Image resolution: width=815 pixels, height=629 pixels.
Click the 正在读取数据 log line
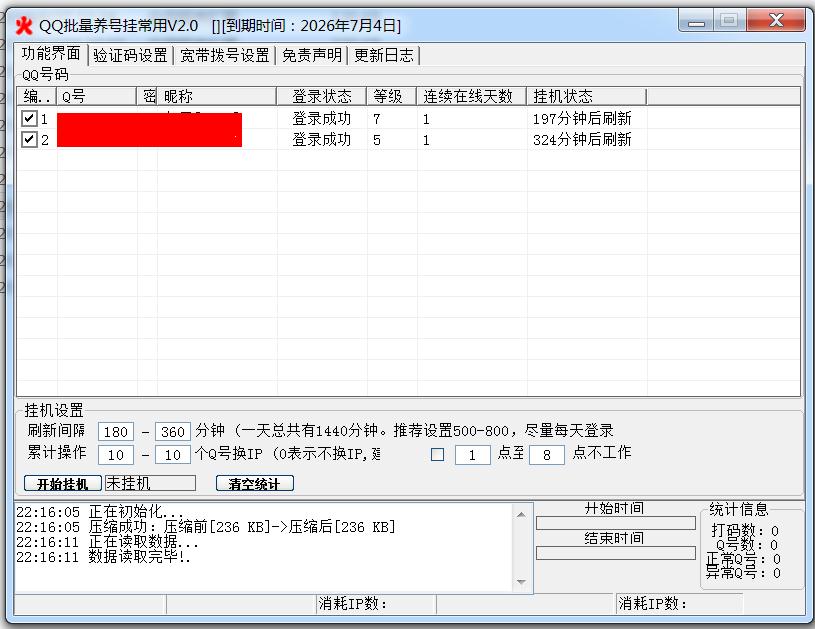107,542
